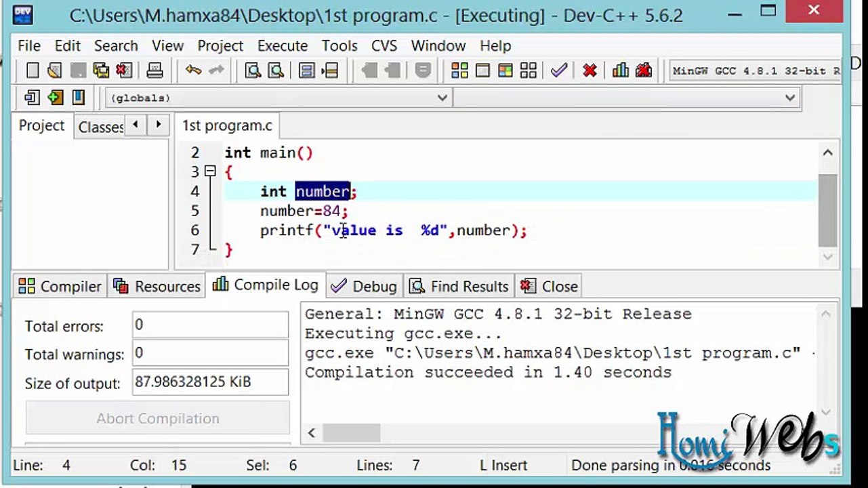Click the printf statement on line 6

(x=393, y=230)
